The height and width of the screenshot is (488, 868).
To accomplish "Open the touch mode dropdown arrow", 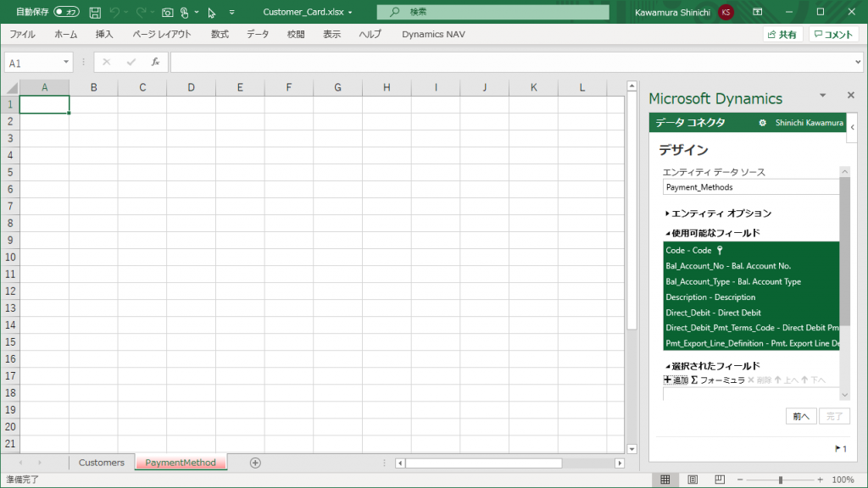I will coord(197,12).
